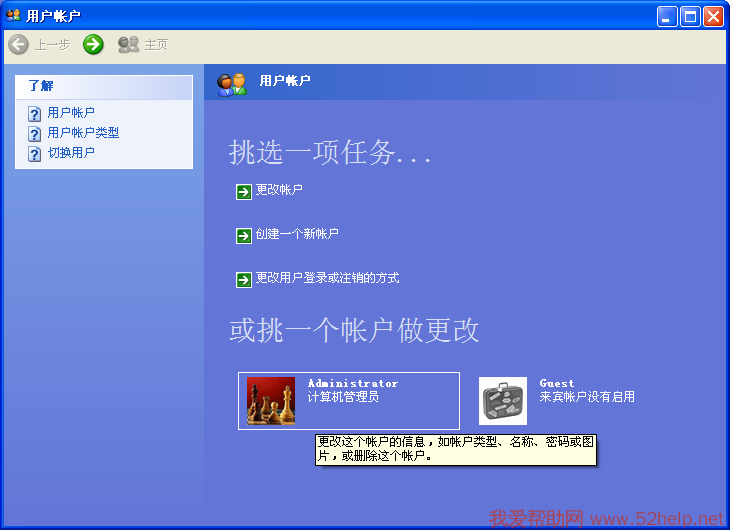The width and height of the screenshot is (730, 530).
Task: Open 更改用户登录或注销的方式 option
Action: (x=327, y=278)
